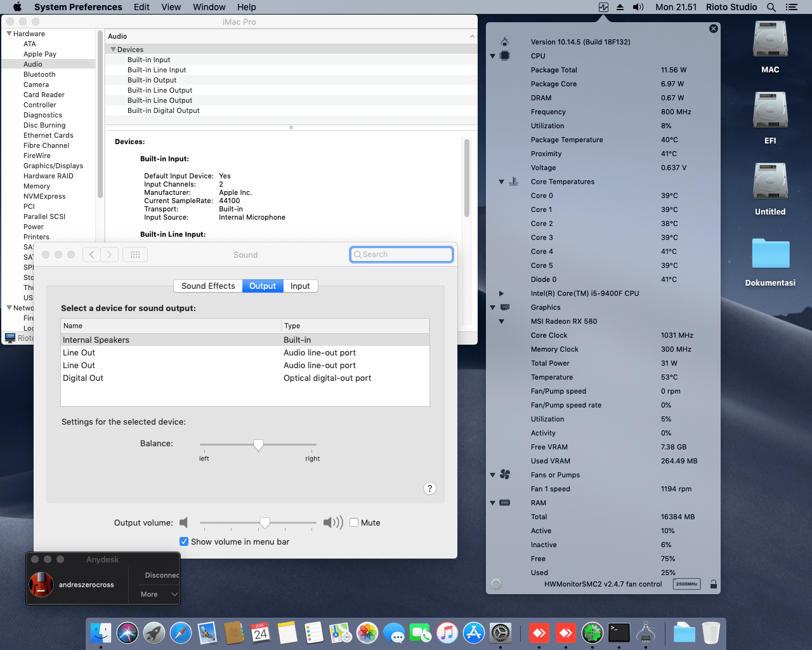
Task: Open the volume menu bar icon
Action: [x=638, y=7]
